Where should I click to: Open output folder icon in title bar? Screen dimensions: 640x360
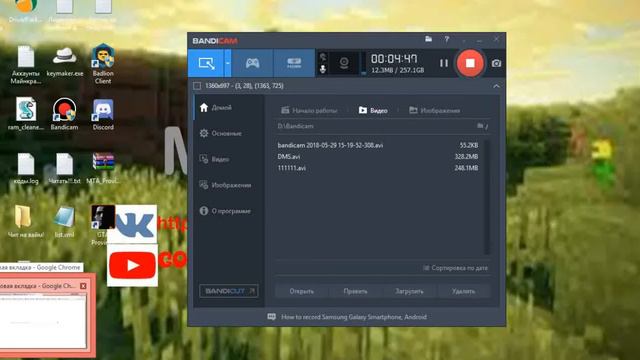pos(429,39)
